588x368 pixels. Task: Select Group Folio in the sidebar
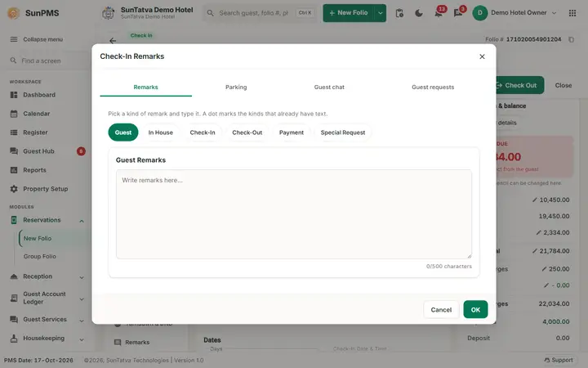click(x=40, y=257)
